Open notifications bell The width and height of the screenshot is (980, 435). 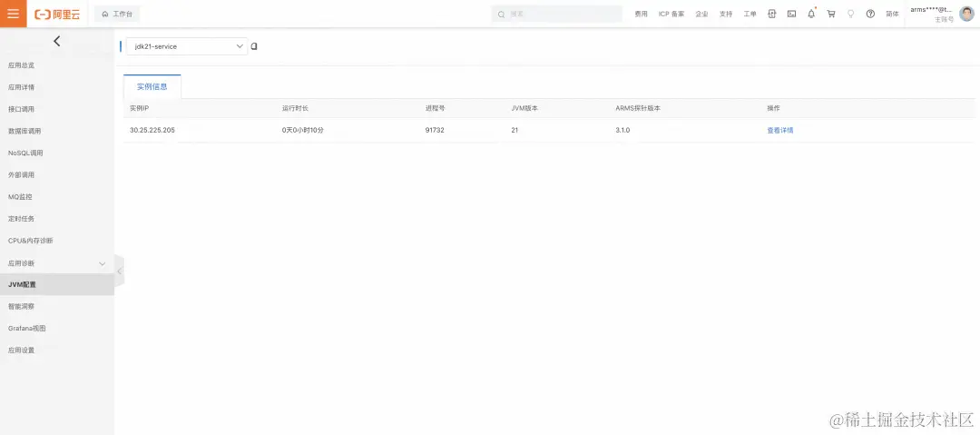point(811,14)
